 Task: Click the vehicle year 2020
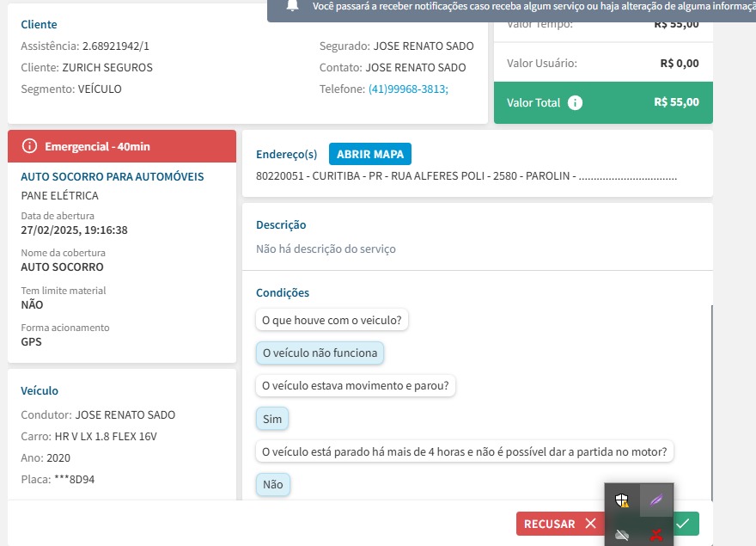pos(58,457)
